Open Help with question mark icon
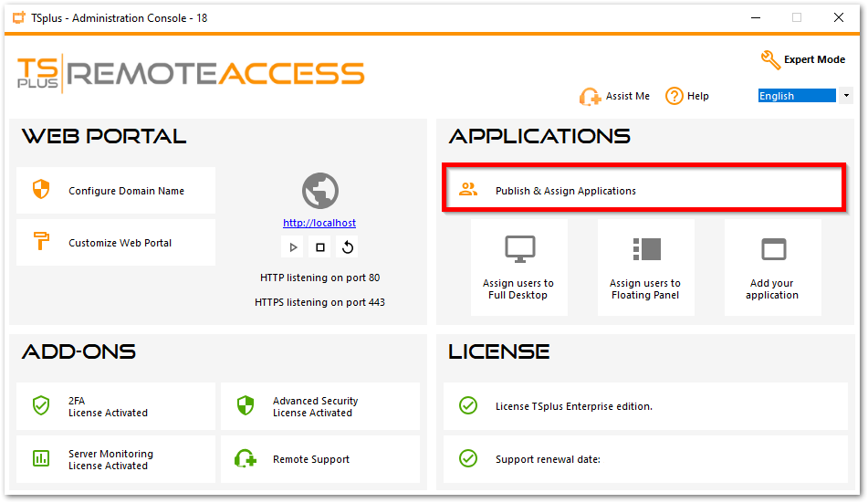868x503 pixels. coord(675,96)
